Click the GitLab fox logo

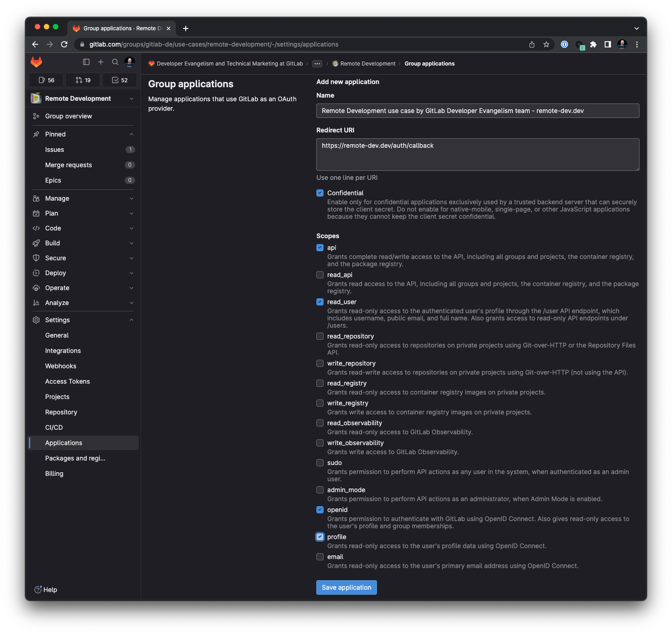point(36,62)
